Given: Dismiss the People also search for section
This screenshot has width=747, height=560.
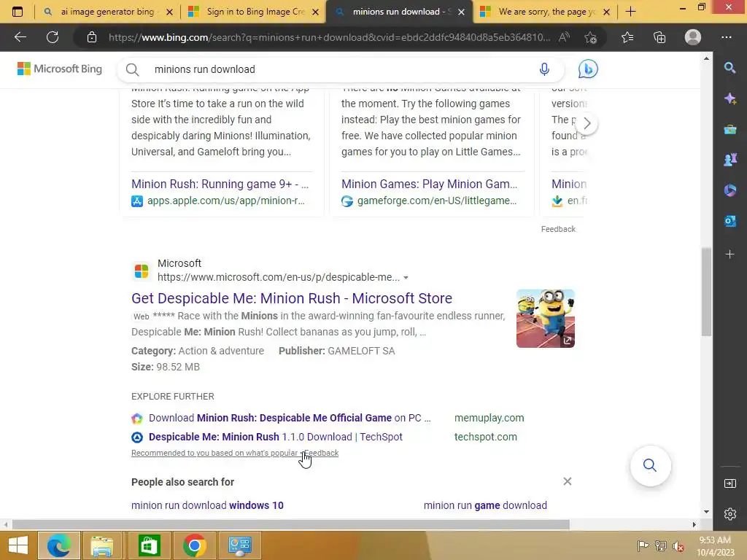Looking at the screenshot, I should pyautogui.click(x=567, y=481).
